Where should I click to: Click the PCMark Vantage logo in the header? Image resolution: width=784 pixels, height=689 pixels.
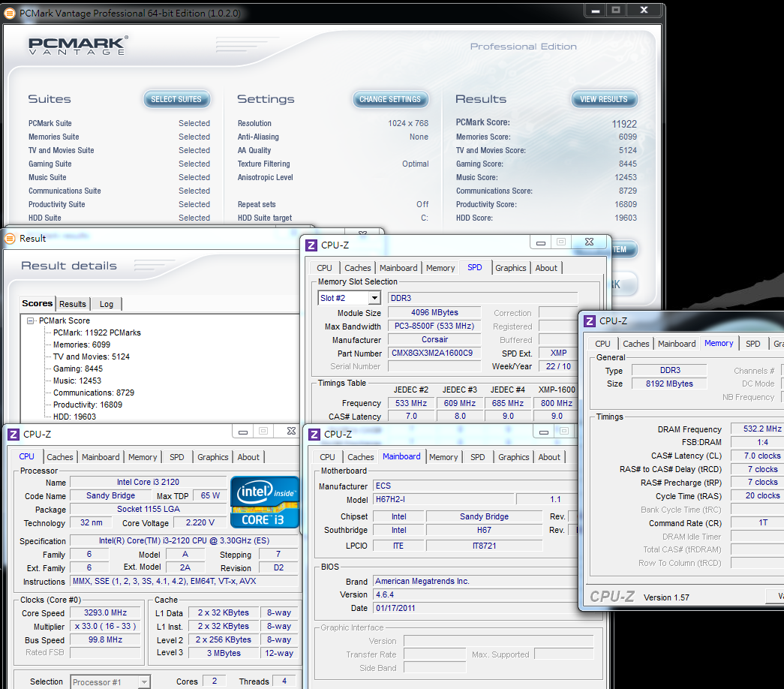pos(77,46)
